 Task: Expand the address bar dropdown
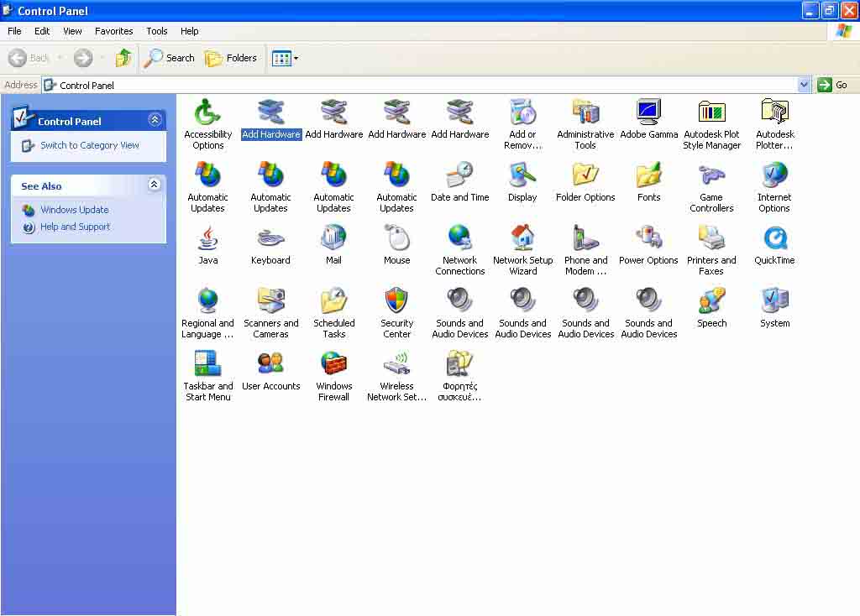[804, 85]
